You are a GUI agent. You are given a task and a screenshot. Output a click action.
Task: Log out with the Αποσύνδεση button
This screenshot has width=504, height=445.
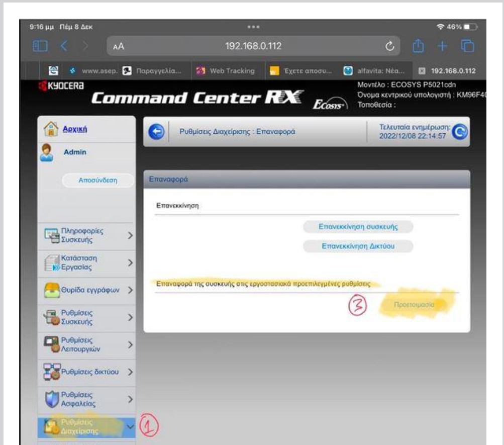click(97, 180)
